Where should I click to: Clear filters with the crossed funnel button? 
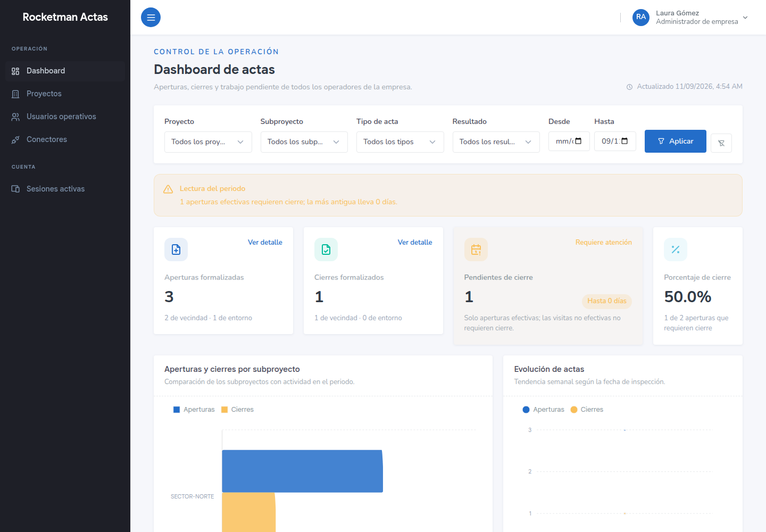721,143
